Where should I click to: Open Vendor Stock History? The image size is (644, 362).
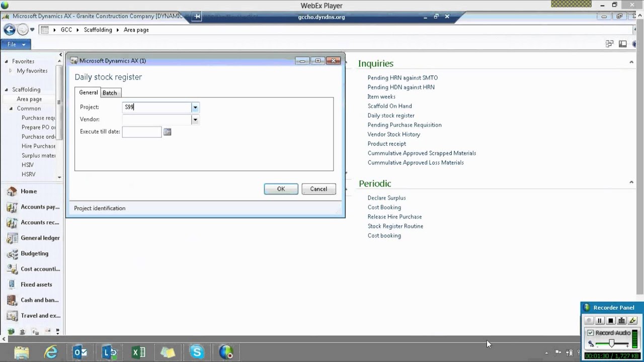(x=393, y=134)
